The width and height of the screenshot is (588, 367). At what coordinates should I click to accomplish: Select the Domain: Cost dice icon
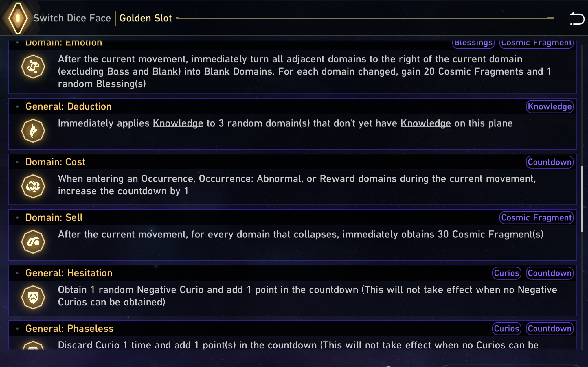pyautogui.click(x=33, y=186)
